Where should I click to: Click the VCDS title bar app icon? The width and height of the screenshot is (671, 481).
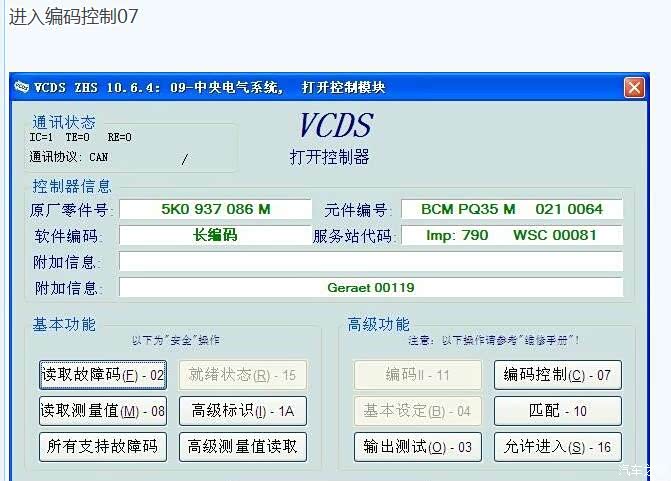coord(21,87)
